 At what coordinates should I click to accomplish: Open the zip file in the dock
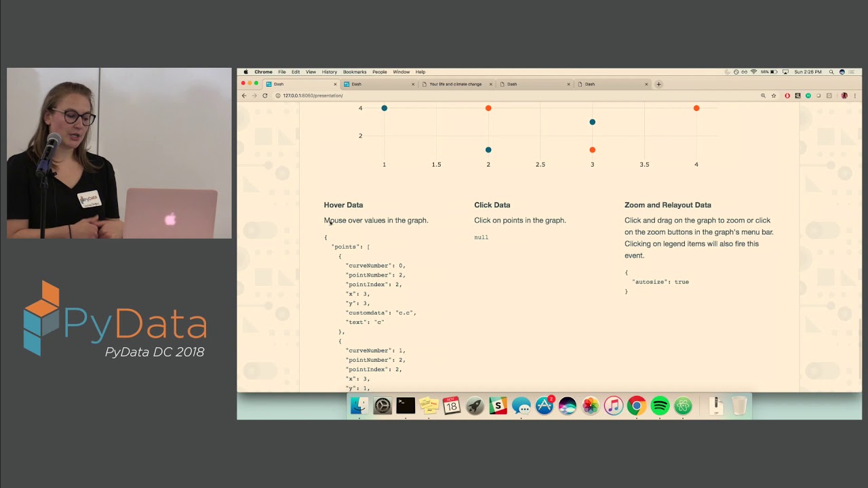tap(716, 405)
